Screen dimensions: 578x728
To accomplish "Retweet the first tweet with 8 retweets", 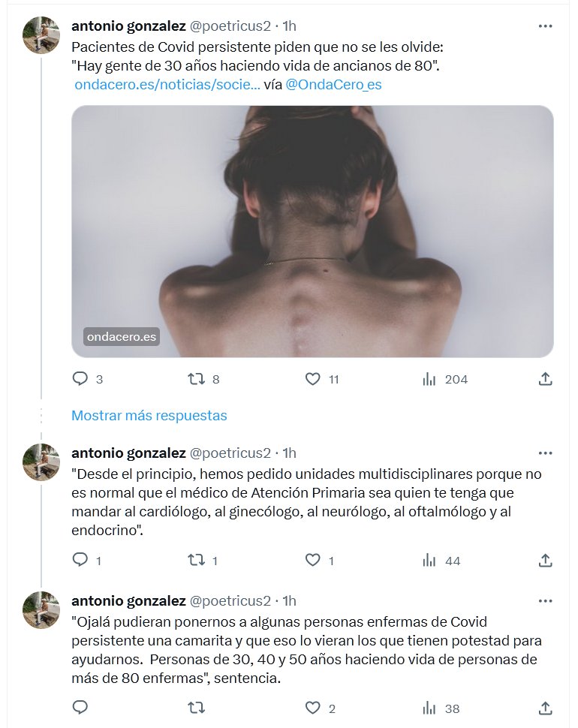I will tap(196, 379).
